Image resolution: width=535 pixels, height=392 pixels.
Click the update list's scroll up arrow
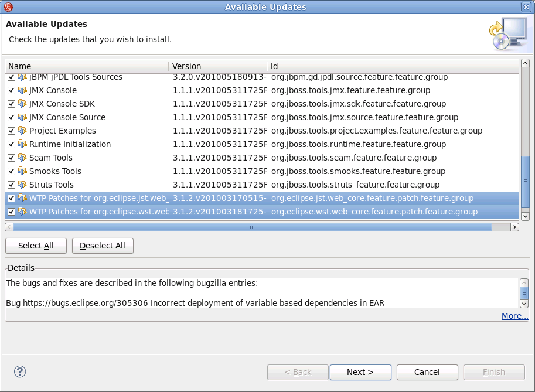coord(526,63)
